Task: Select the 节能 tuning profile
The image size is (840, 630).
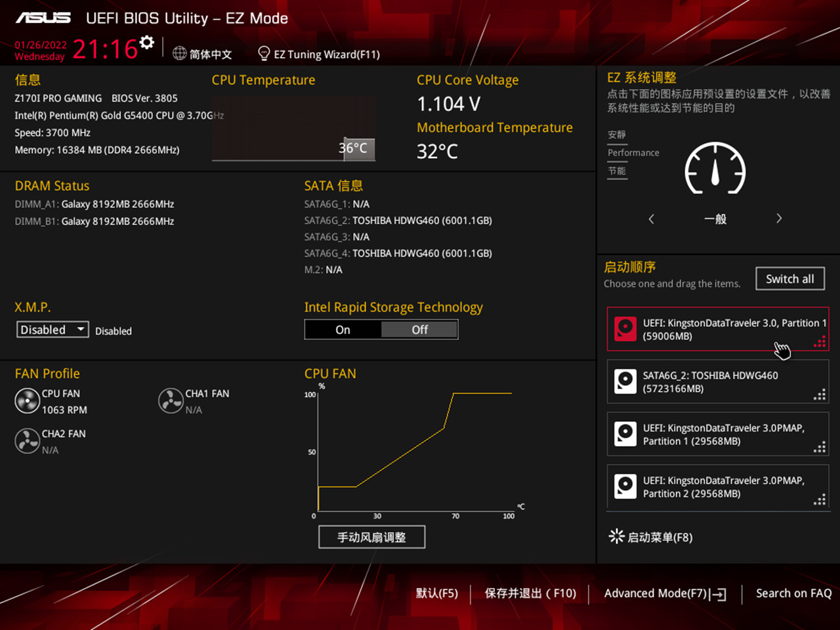Action: pos(617,171)
